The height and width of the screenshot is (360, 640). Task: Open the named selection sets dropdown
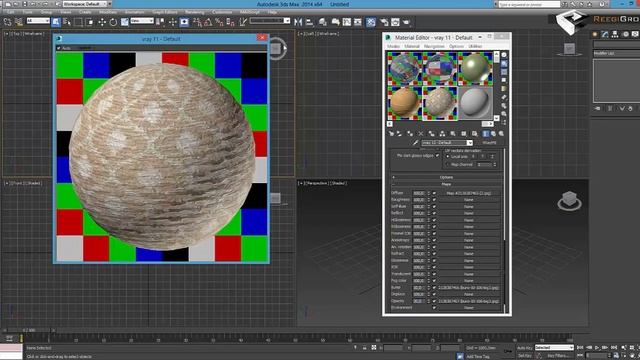[270, 21]
